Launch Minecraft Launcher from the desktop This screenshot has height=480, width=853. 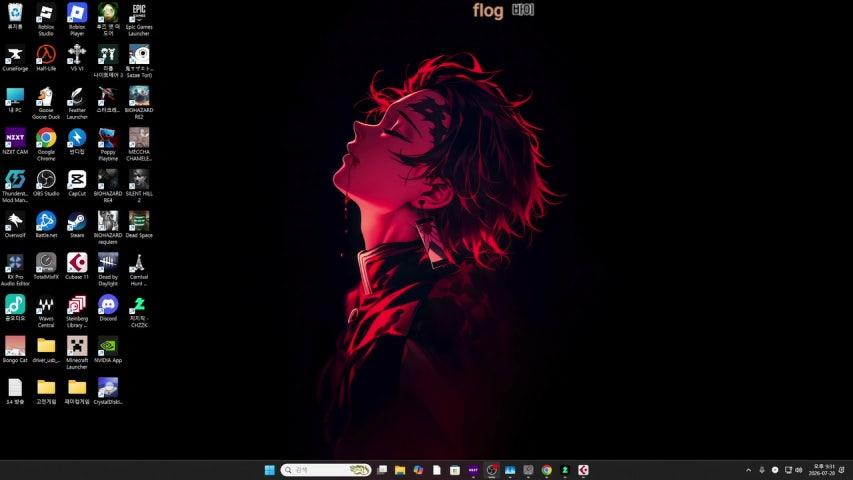(77, 353)
